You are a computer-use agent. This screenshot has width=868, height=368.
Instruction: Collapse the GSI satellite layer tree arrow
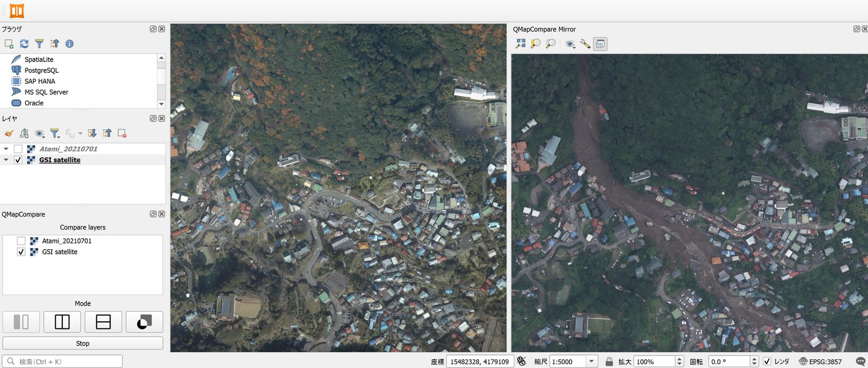(x=6, y=160)
